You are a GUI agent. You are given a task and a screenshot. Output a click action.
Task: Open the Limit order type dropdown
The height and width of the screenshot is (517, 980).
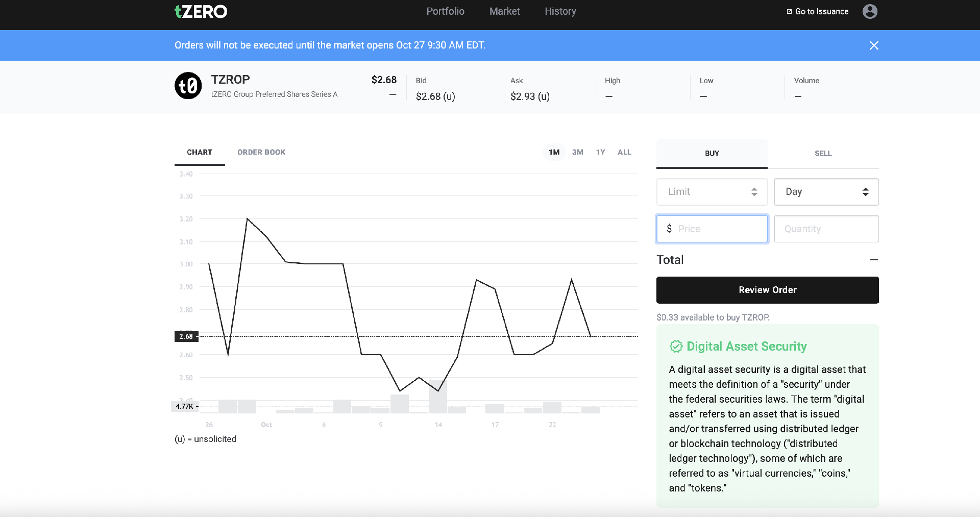712,192
